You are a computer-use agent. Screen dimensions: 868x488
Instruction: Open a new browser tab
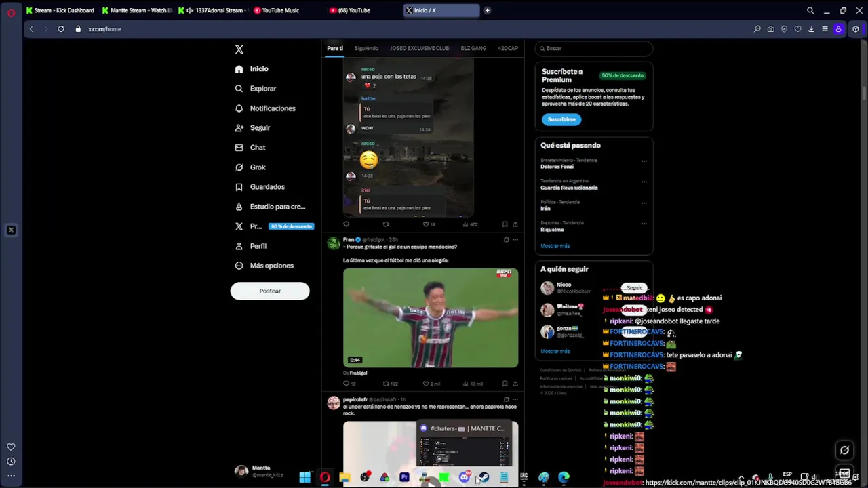487,10
